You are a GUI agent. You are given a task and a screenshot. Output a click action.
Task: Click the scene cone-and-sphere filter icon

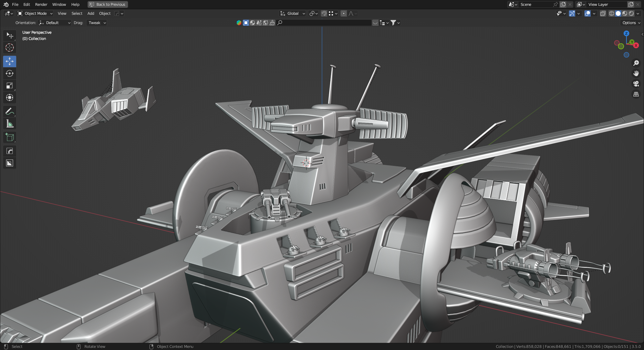(x=259, y=23)
